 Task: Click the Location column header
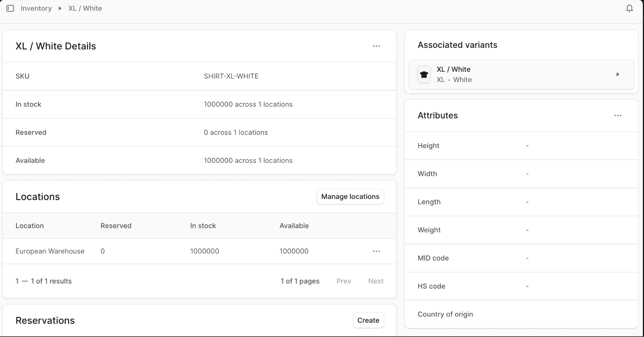[x=30, y=226]
